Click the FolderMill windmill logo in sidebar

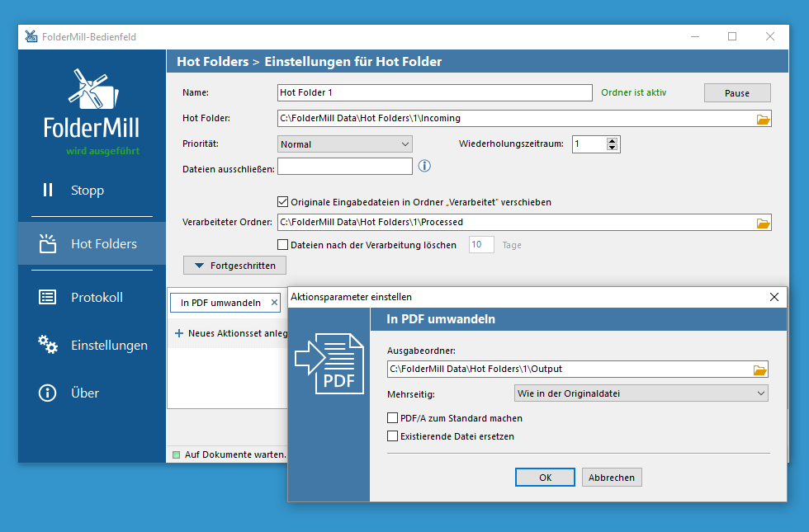click(x=92, y=89)
